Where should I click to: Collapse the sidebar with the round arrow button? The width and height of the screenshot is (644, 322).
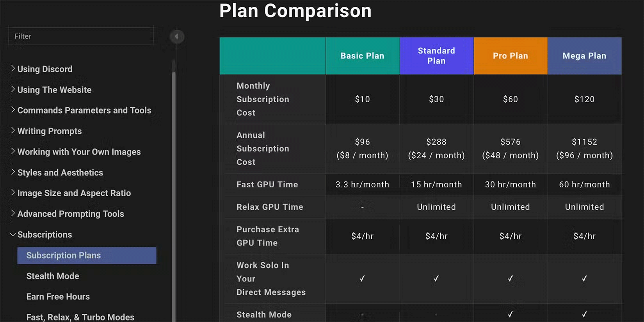[177, 37]
